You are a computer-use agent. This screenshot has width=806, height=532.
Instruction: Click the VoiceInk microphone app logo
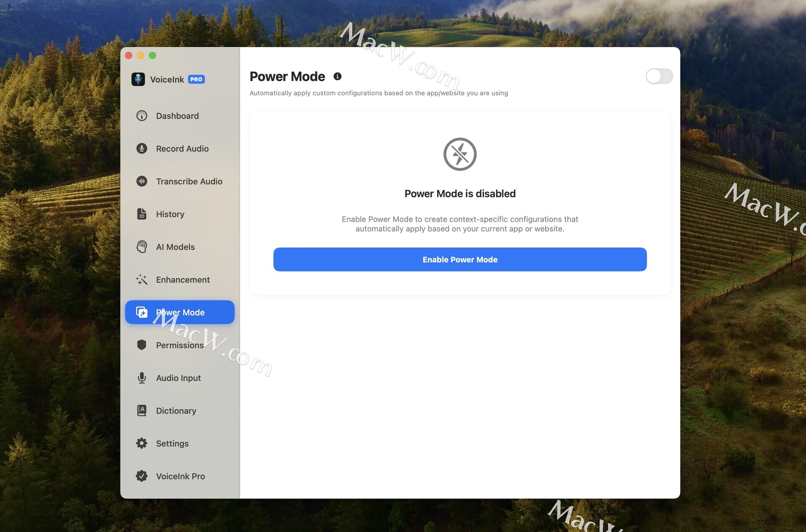click(x=138, y=79)
